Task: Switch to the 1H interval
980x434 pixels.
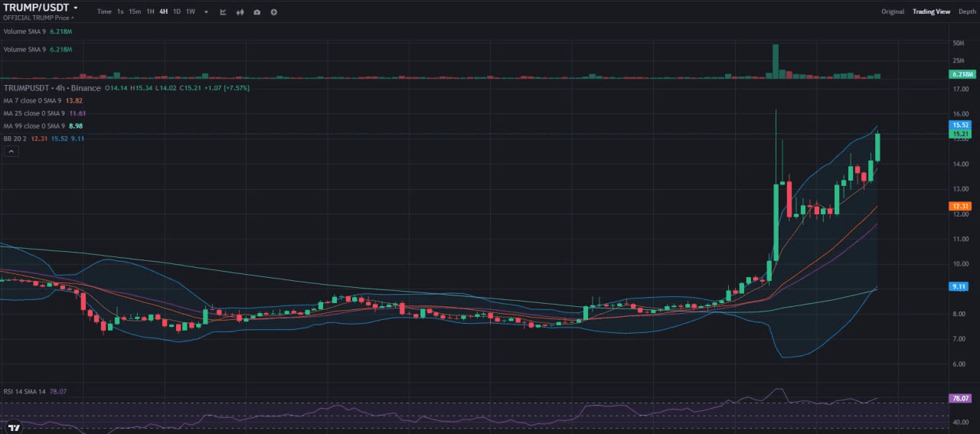Action: coord(150,11)
